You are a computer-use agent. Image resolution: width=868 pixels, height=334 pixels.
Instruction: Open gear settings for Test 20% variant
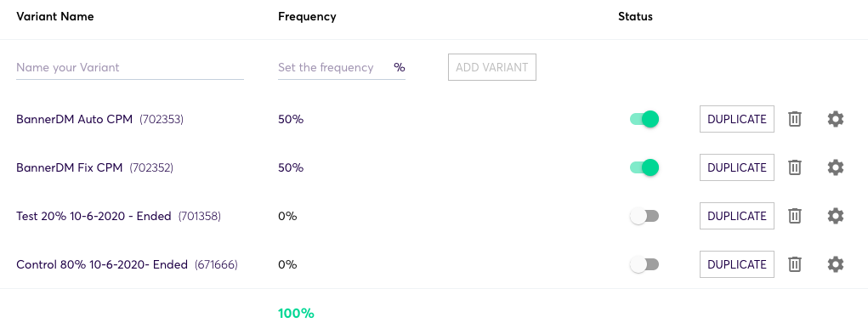pyautogui.click(x=836, y=216)
